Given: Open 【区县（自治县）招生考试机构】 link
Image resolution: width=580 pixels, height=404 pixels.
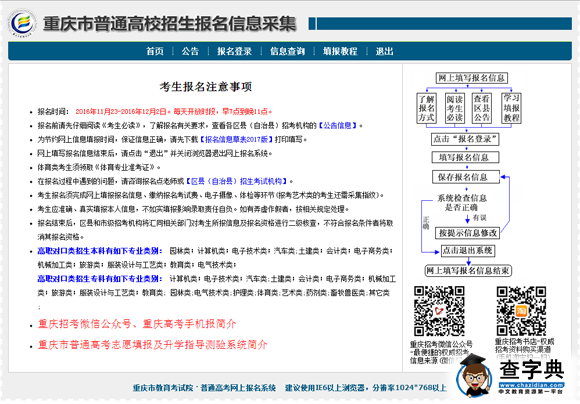Looking at the screenshot, I should tap(236, 181).
